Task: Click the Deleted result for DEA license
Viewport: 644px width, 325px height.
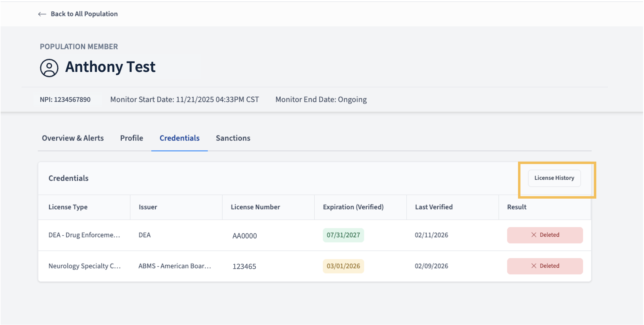Action: point(545,235)
